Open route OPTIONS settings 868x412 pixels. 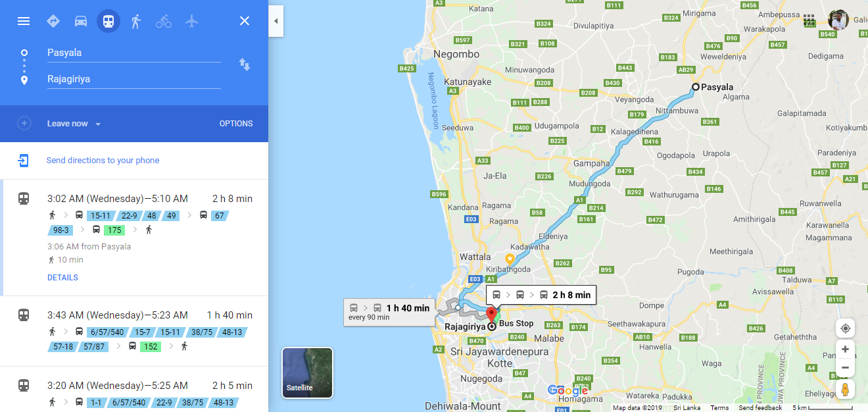[x=236, y=124]
